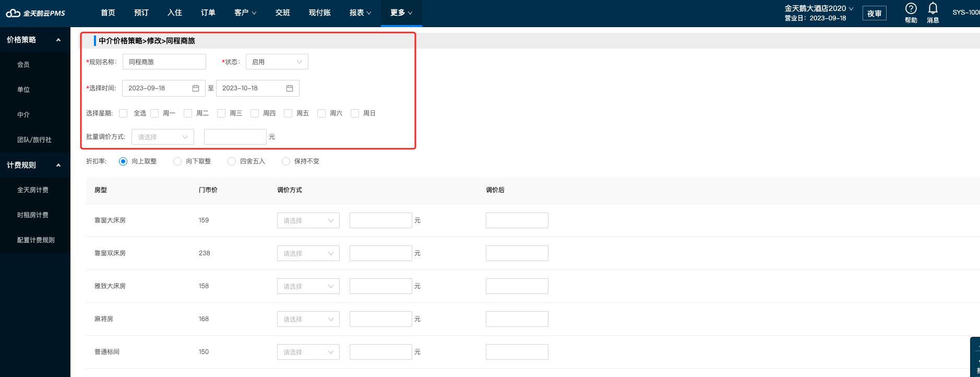Open the 批量调价方式 dropdown

(x=163, y=137)
